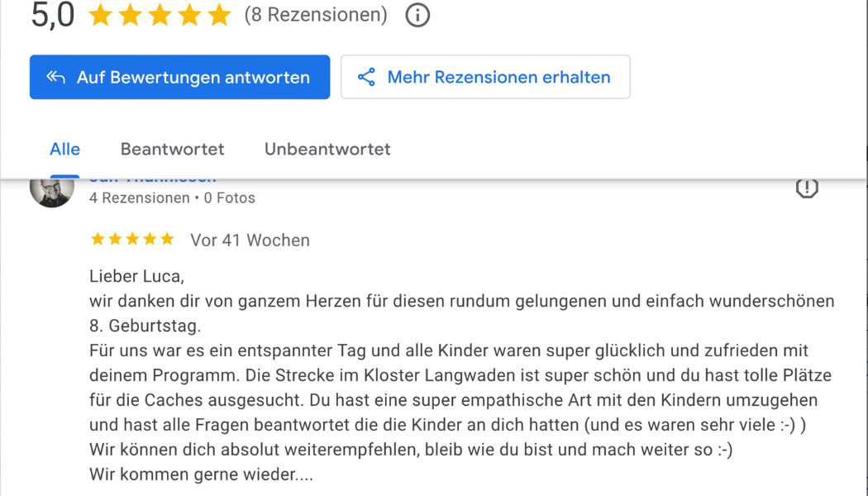
Task: Switch to the Unbeantwortet tab
Action: pos(327,149)
